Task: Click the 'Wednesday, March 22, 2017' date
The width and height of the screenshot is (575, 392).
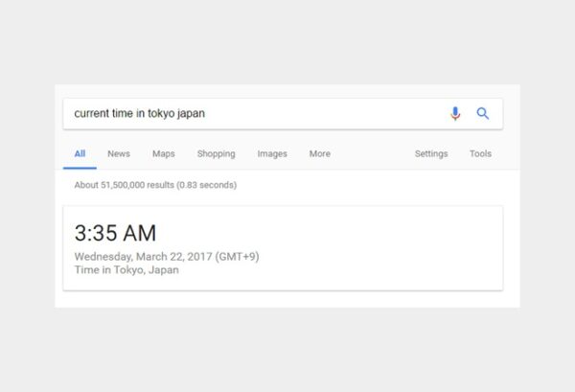Action: coord(142,257)
